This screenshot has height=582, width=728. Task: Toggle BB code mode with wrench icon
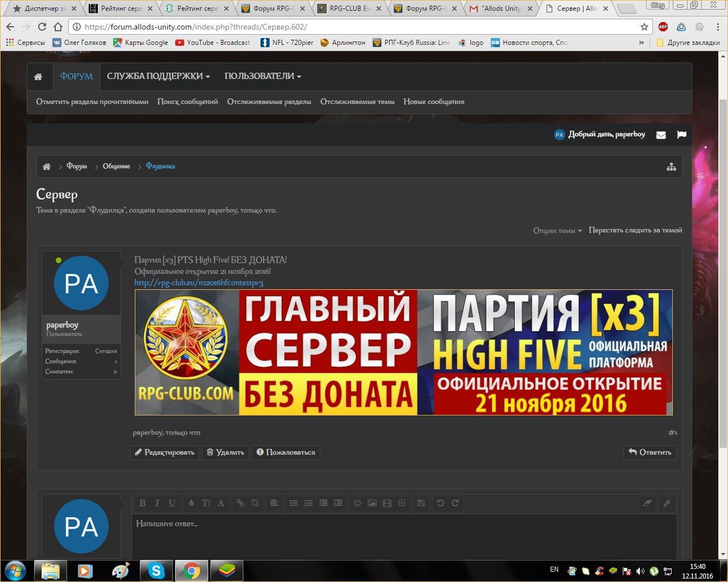[x=667, y=503]
